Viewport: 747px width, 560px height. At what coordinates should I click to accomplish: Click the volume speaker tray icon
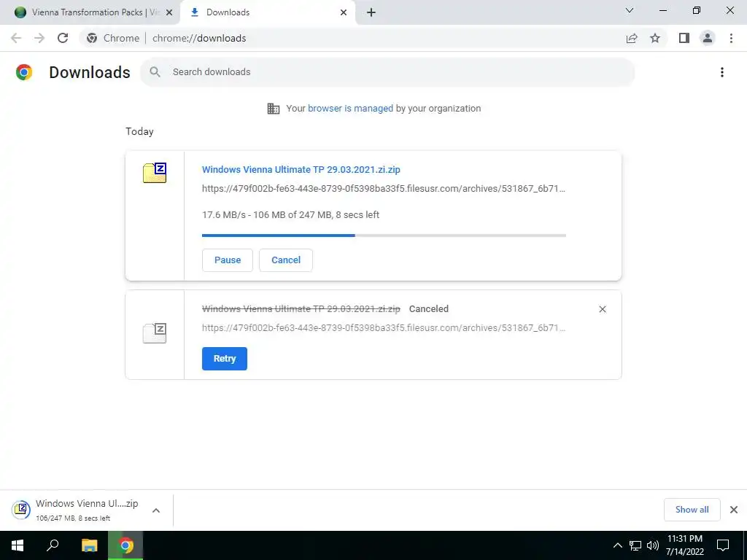pos(653,545)
